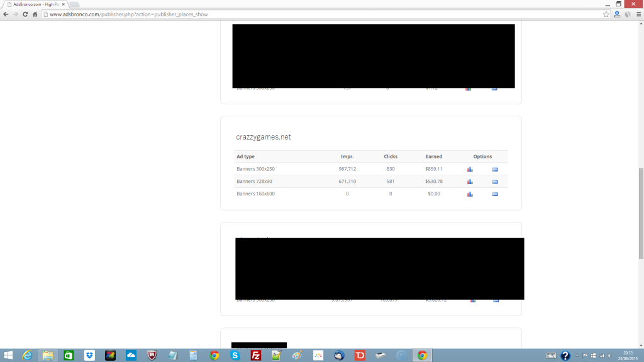Open the help question mark tray icon
644x362 pixels.
565,356
